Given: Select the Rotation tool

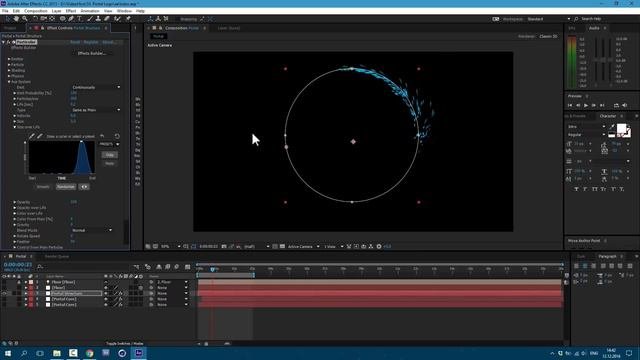Looking at the screenshot, I should (35, 19).
